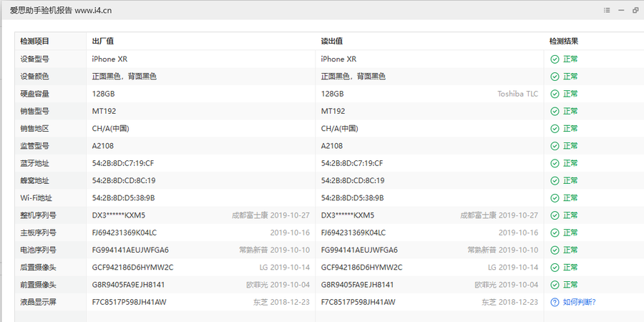644x322 pixels.
Task: Click read value CH/A(中国)
Action: point(340,129)
